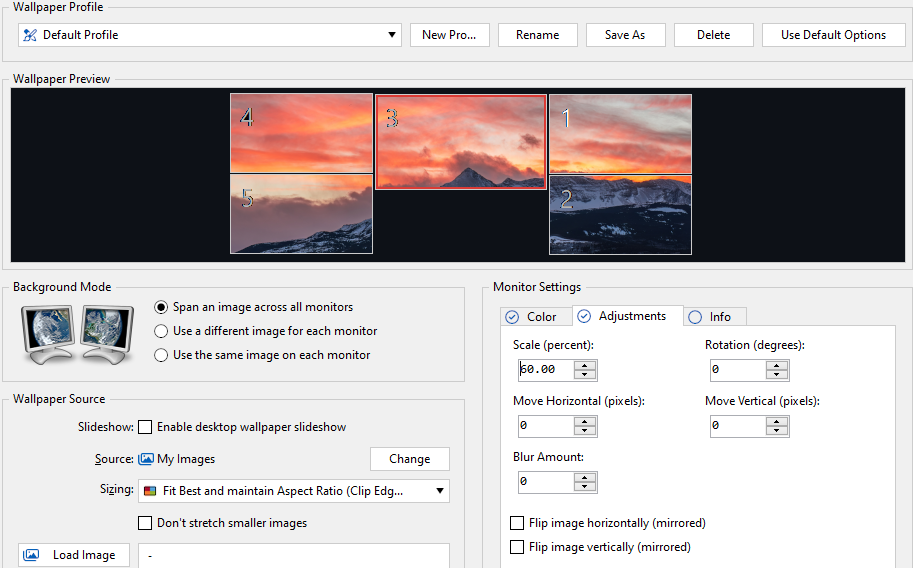The height and width of the screenshot is (568, 913).
Task: Select monitor 5 preview thumbnail
Action: pyautogui.click(x=301, y=214)
